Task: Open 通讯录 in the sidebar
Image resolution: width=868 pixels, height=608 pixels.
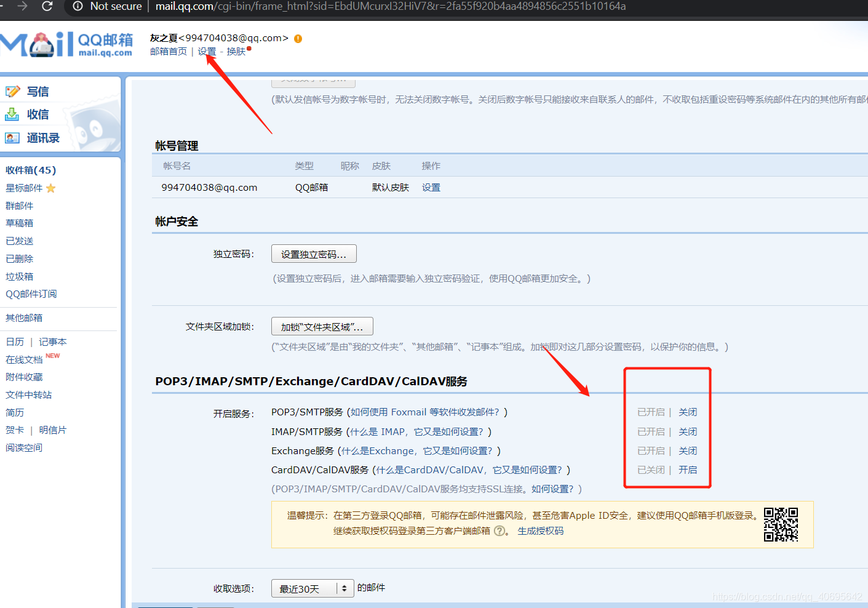Action: 43,138
